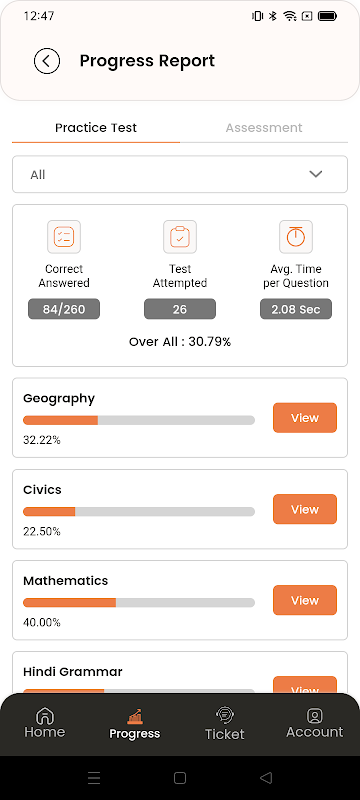Go to Account profile icon

coord(315,715)
